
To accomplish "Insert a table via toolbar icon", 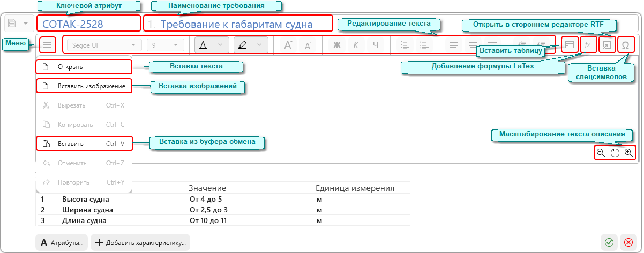I will [570, 45].
